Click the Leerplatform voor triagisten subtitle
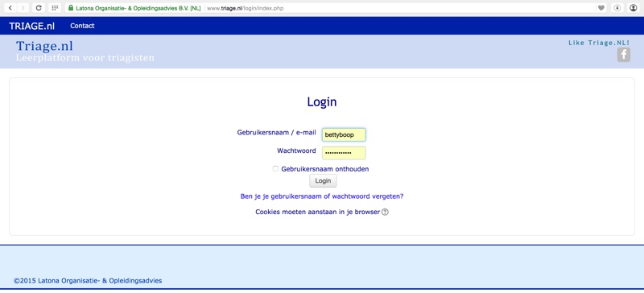644x293 pixels. click(85, 58)
